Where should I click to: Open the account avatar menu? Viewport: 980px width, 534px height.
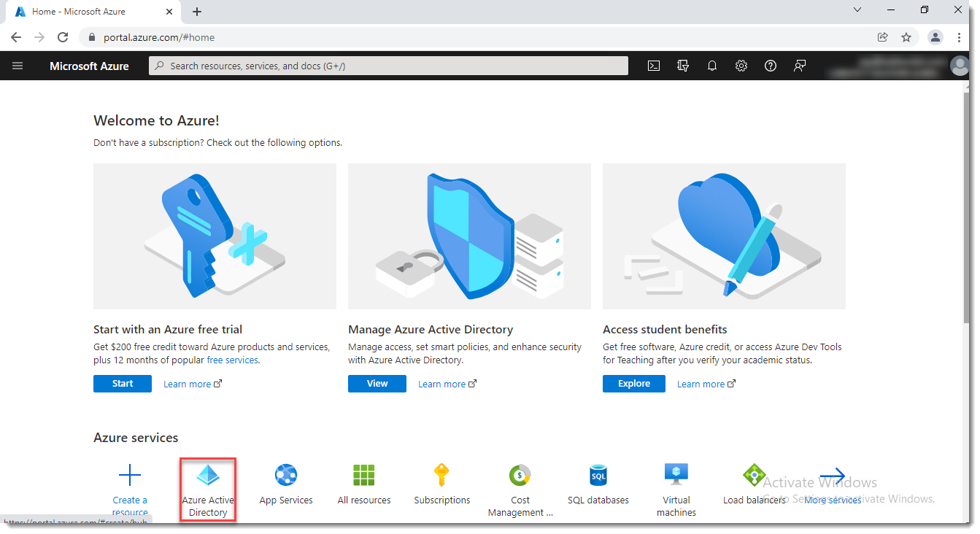959,66
